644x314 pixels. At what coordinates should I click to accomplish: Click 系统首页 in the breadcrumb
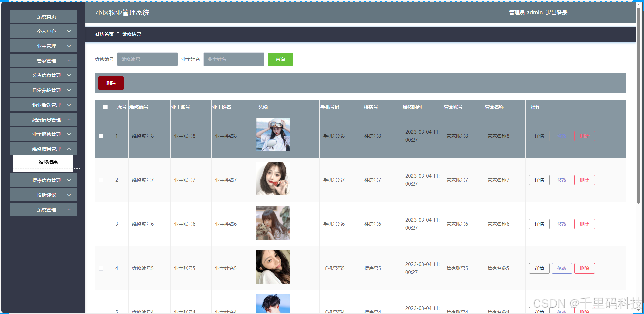(104, 34)
